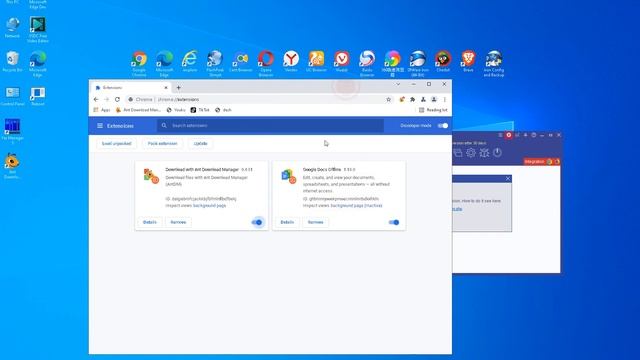Viewport: 640px width, 360px height.
Task: Open VSDC Free Video Editor shortcut
Action: tap(38, 29)
